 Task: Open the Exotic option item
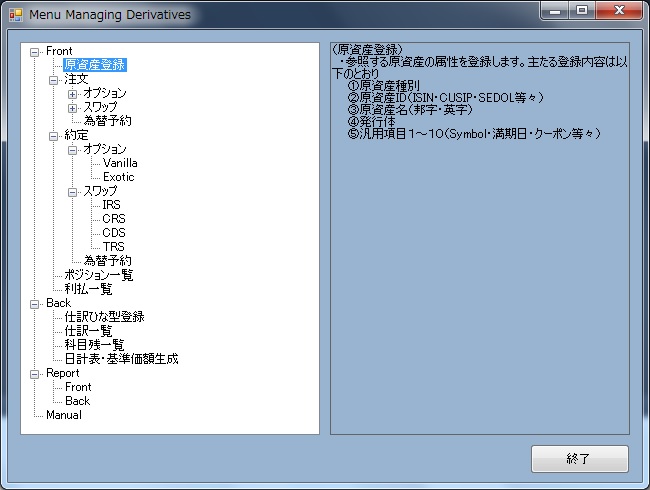point(119,177)
